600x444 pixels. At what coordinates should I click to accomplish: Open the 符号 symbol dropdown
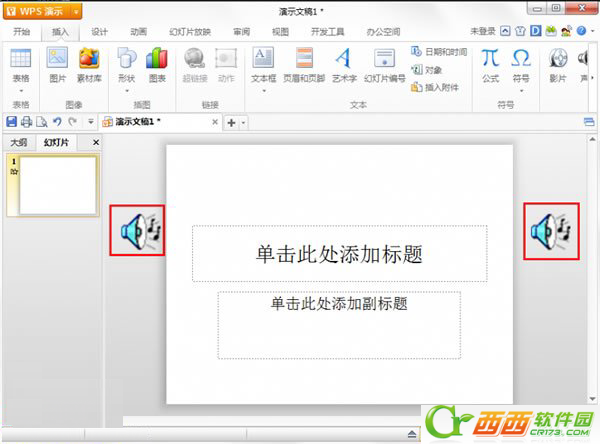click(x=521, y=89)
